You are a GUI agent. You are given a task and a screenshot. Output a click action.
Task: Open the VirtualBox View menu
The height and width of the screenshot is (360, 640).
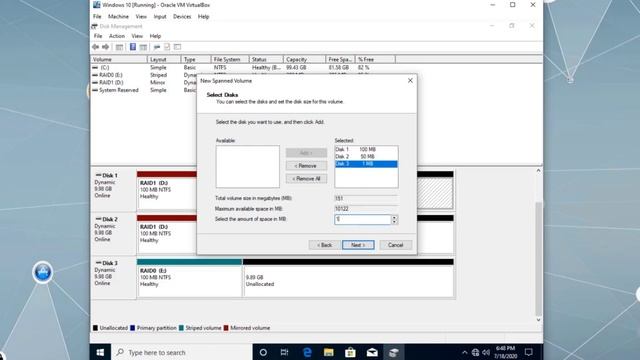[141, 16]
